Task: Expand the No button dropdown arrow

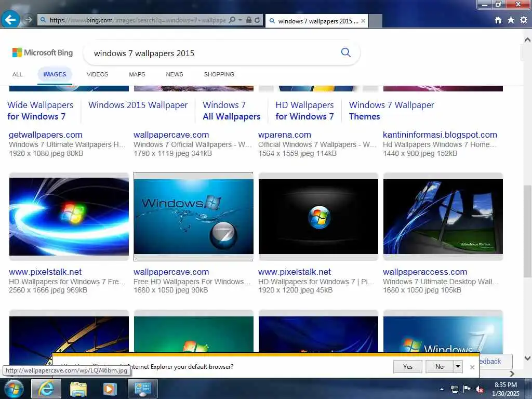Action: [458, 366]
